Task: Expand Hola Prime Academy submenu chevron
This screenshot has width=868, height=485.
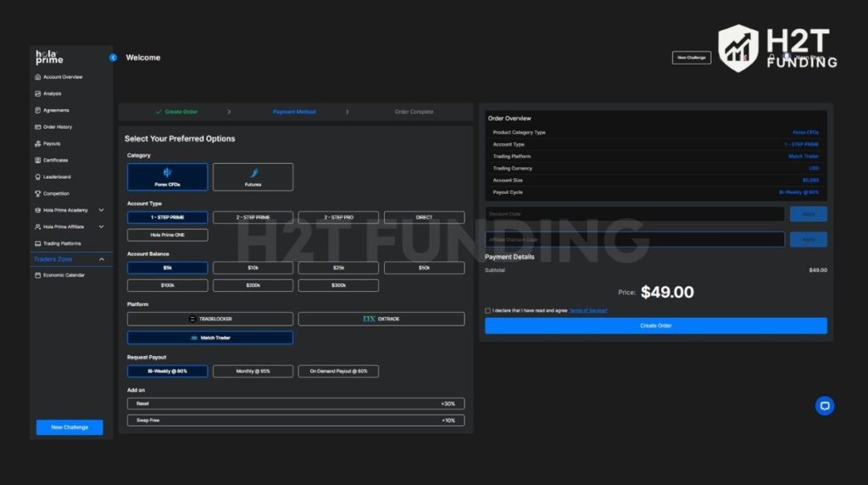Action: [x=102, y=209]
